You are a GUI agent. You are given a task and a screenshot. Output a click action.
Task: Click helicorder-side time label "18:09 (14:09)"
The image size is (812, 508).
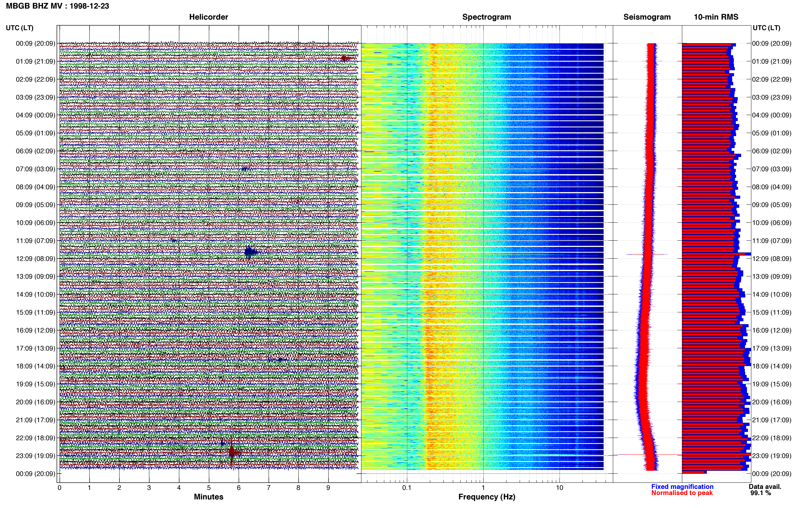[36, 366]
